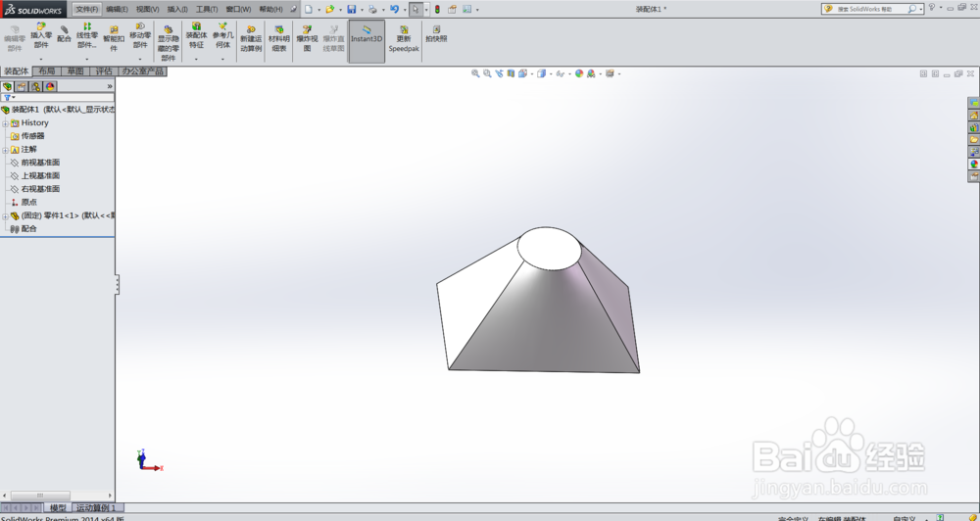This screenshot has height=521, width=980.
Task: Select 前视基准面 in feature tree
Action: click(x=40, y=163)
